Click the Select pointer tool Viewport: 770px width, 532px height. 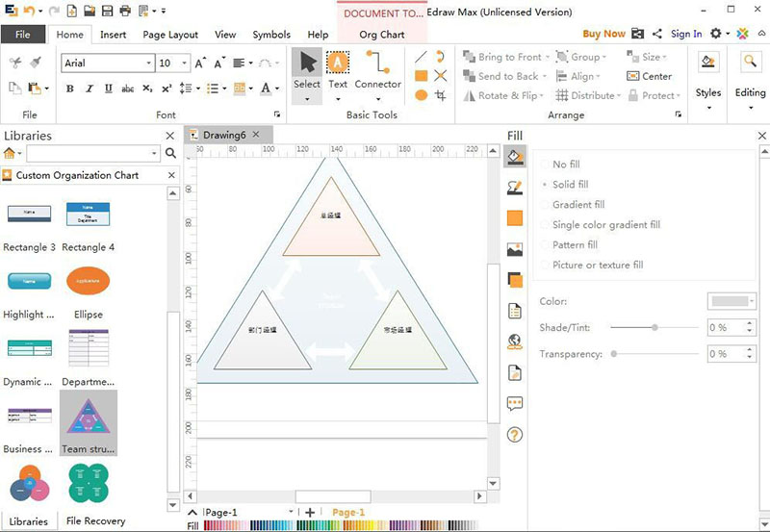click(x=307, y=70)
